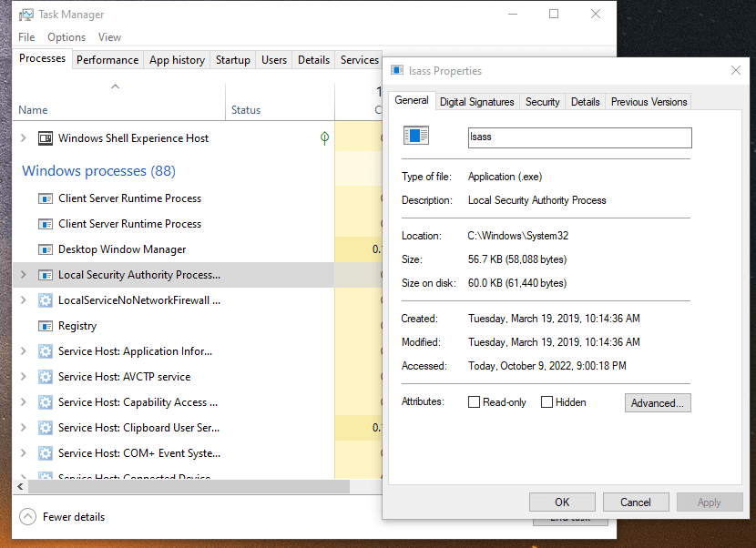Open the File menu in Task Manager
This screenshot has width=756, height=548.
pos(26,37)
